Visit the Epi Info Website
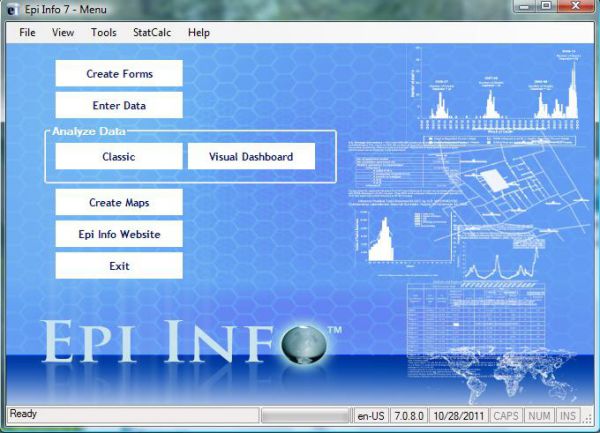The width and height of the screenshot is (600, 433). 119,234
